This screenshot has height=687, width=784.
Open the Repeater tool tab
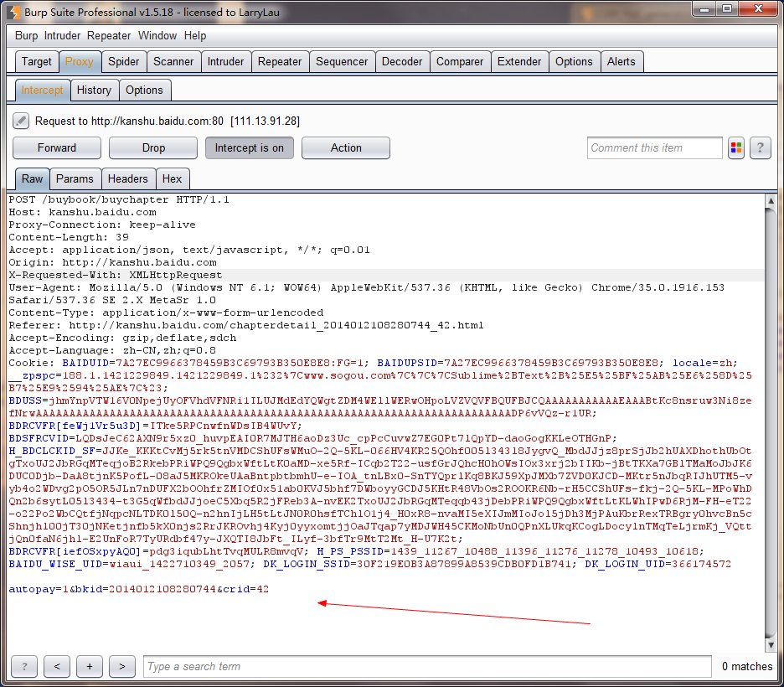click(x=280, y=61)
